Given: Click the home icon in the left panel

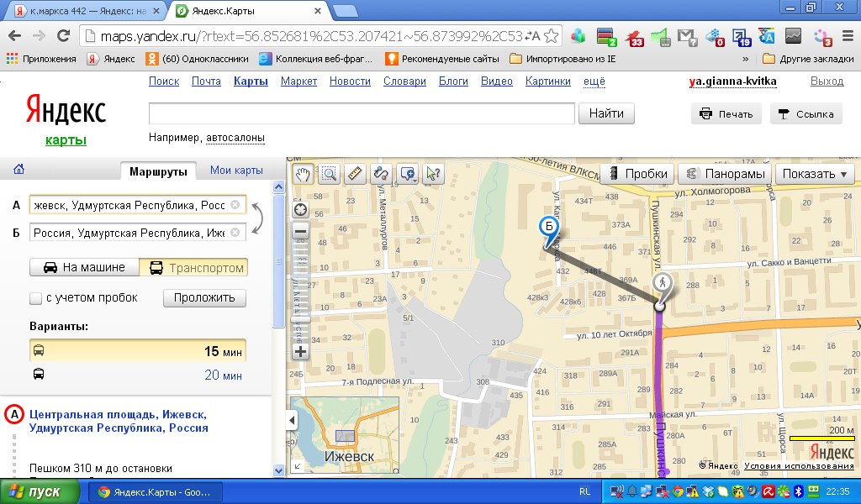Looking at the screenshot, I should tap(18, 170).
